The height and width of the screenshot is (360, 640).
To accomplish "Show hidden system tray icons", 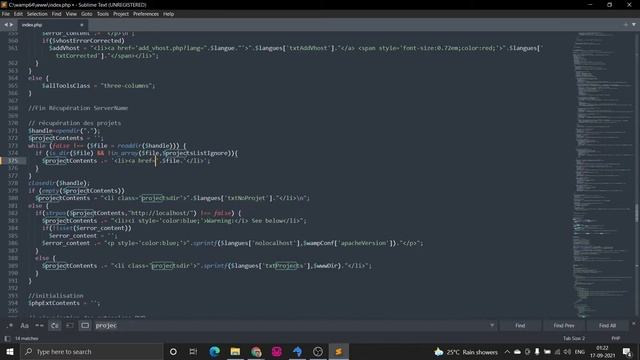I will [507, 352].
